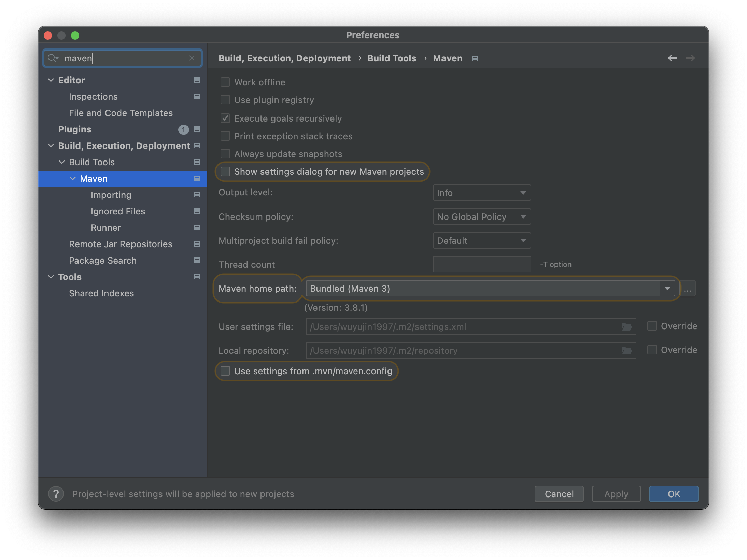Screen dimensions: 747x560
Task: Click the project-level icon beside Build Tools
Action: tap(197, 162)
